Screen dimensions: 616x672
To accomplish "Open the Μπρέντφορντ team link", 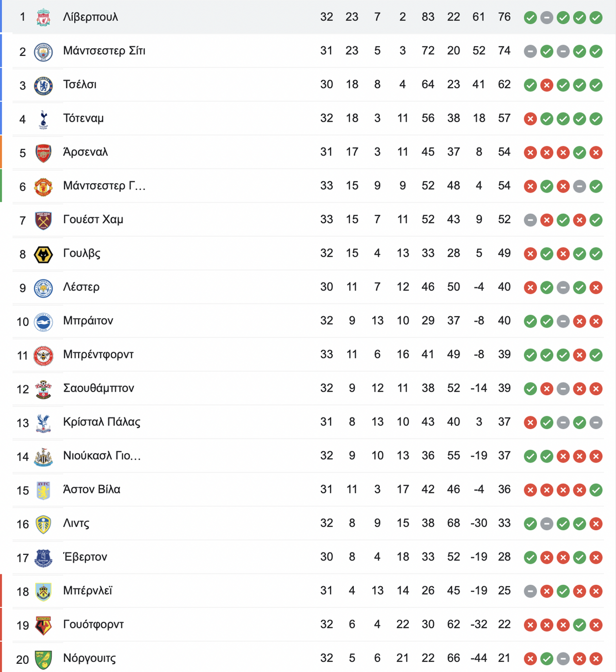I will (98, 354).
